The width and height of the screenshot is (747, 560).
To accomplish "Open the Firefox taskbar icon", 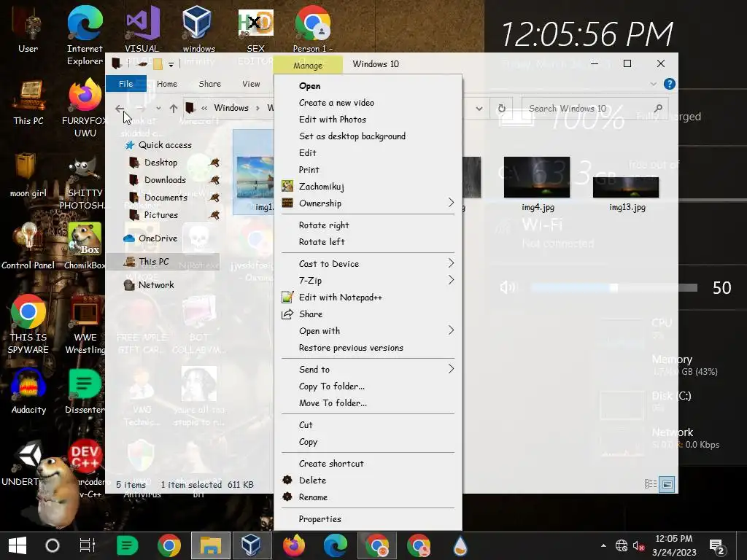I will click(x=294, y=545).
